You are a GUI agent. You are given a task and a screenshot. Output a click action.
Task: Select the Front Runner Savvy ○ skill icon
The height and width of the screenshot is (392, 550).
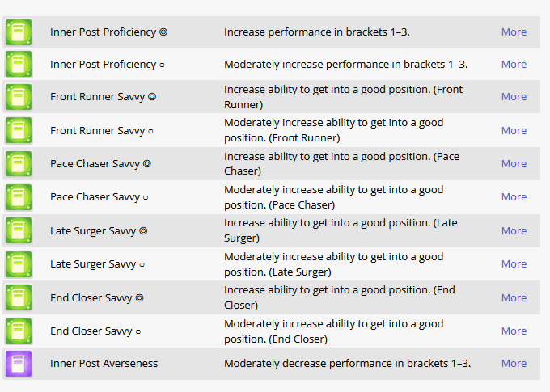coord(19,130)
